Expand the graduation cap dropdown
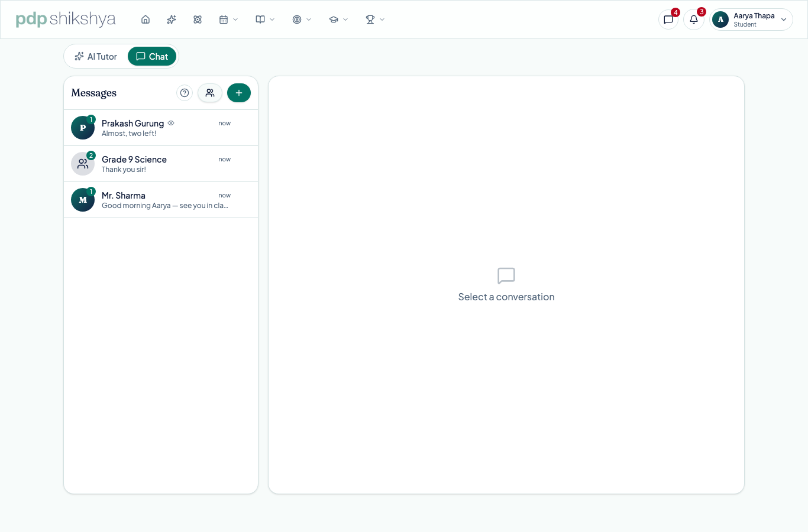 coord(338,20)
